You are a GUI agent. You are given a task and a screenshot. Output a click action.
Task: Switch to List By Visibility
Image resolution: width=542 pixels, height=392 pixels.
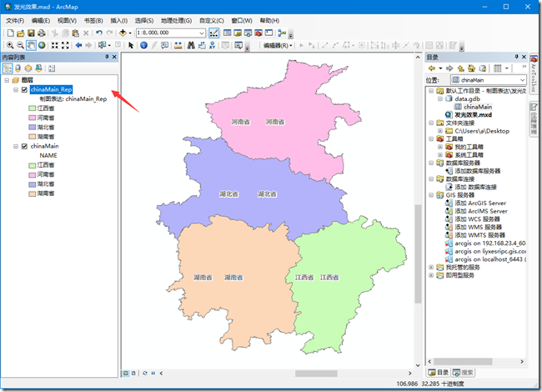pos(28,68)
